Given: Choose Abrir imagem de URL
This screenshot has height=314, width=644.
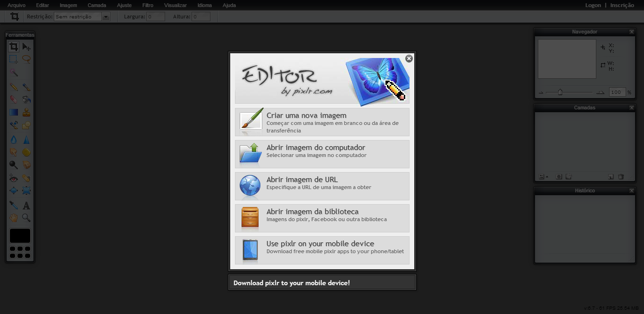Looking at the screenshot, I should 322,186.
